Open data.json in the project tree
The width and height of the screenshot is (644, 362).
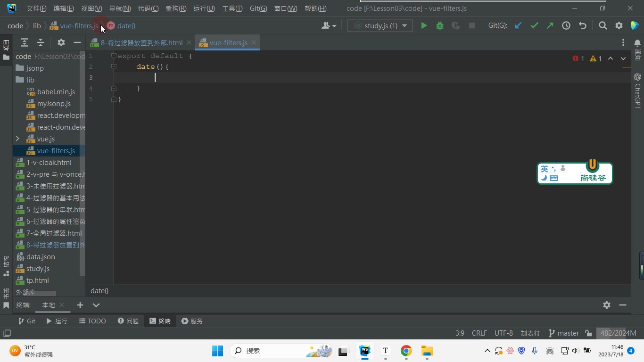coord(41,256)
